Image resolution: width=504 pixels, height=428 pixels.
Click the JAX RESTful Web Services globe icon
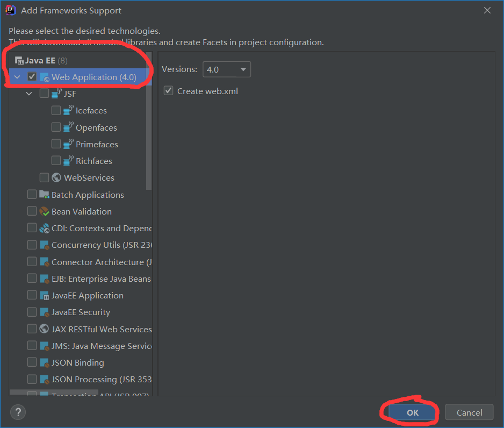click(x=44, y=329)
